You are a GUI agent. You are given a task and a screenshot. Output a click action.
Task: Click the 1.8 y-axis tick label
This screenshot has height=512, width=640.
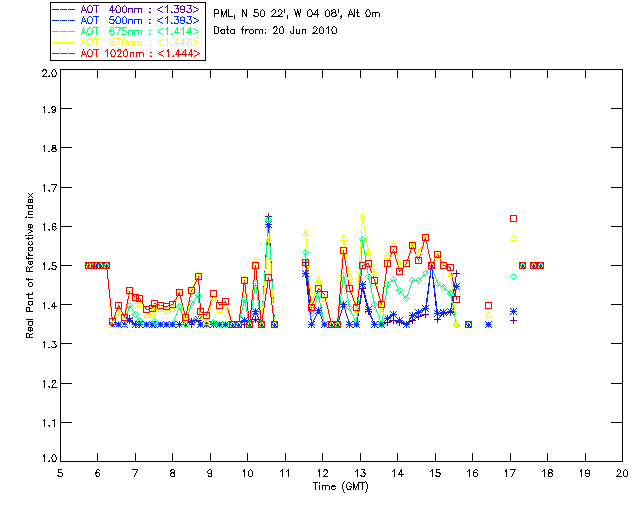[x=49, y=148]
